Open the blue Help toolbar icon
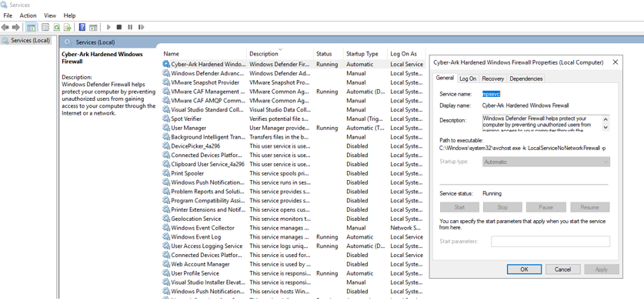The width and height of the screenshot is (644, 301). pos(82,27)
